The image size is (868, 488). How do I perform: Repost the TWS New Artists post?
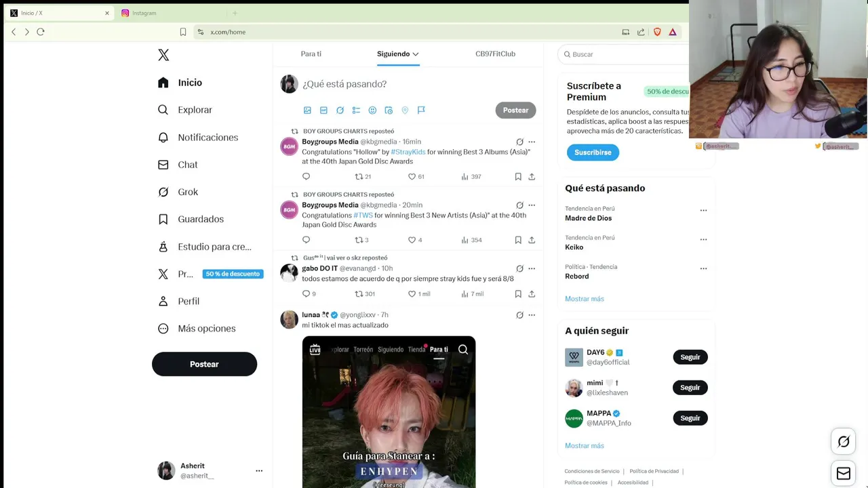pyautogui.click(x=362, y=240)
